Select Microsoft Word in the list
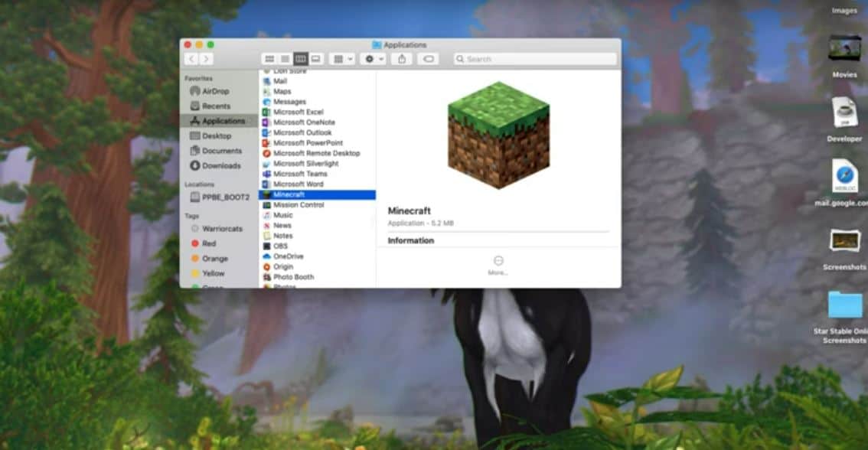This screenshot has height=450, width=868. [298, 184]
